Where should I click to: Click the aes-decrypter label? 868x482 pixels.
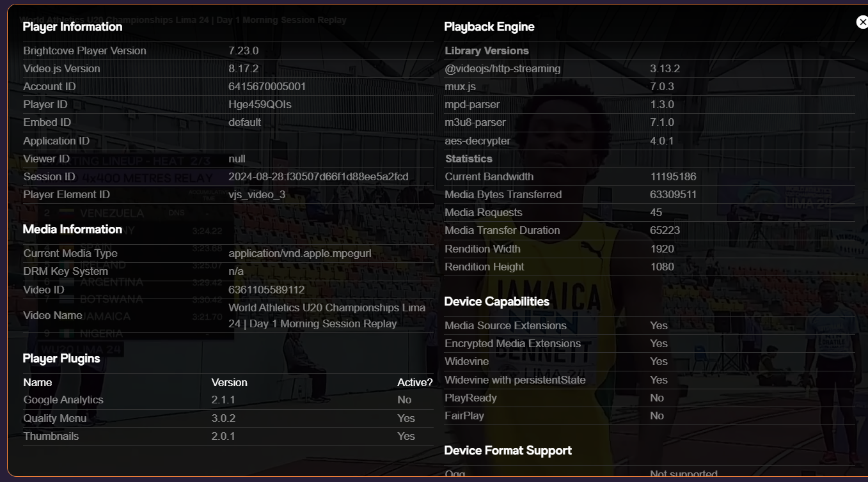478,141
